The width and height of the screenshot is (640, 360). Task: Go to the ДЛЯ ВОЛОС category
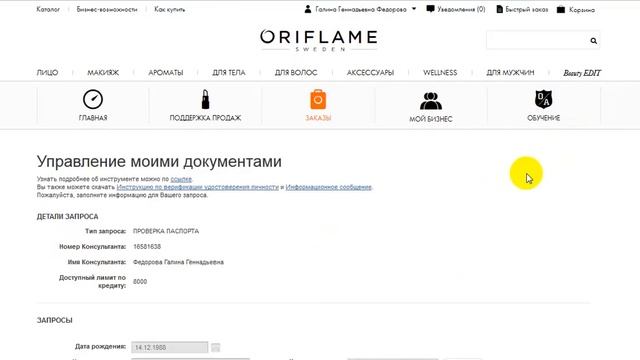(x=296, y=73)
